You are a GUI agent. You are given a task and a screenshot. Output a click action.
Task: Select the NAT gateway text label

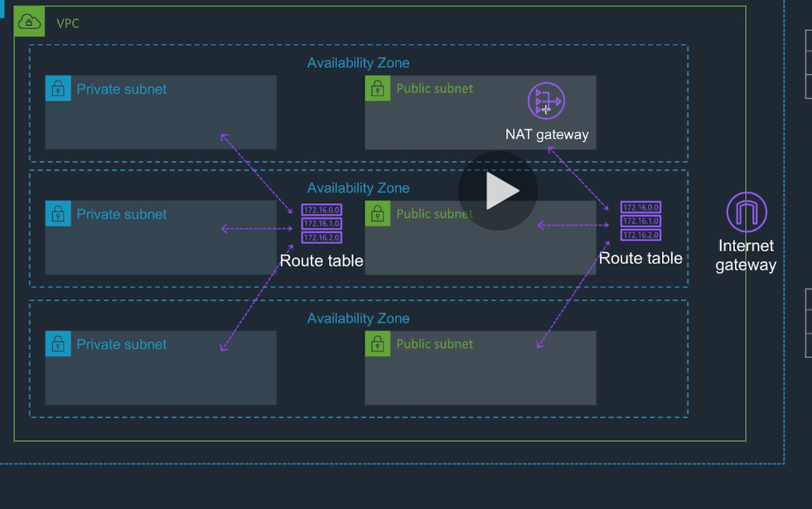click(x=547, y=133)
